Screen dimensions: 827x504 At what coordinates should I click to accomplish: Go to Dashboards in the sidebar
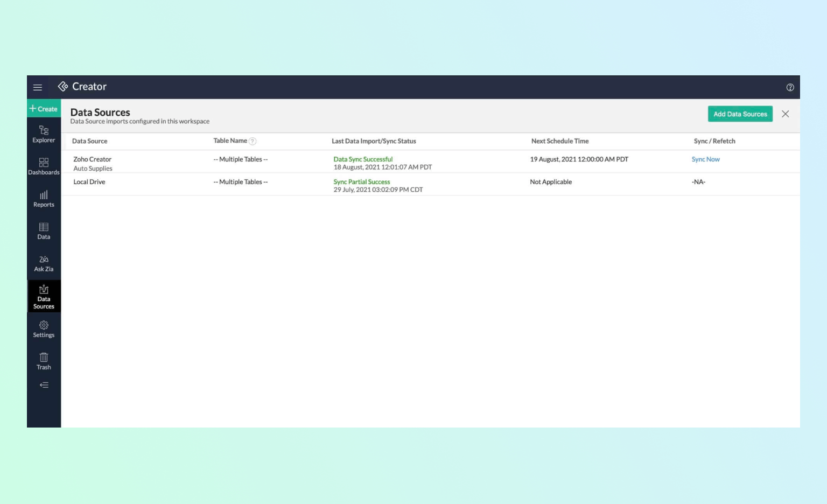(x=44, y=166)
